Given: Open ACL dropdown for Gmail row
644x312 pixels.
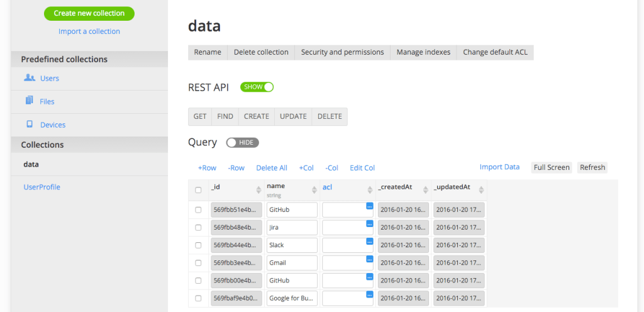Looking at the screenshot, I should point(369,259).
